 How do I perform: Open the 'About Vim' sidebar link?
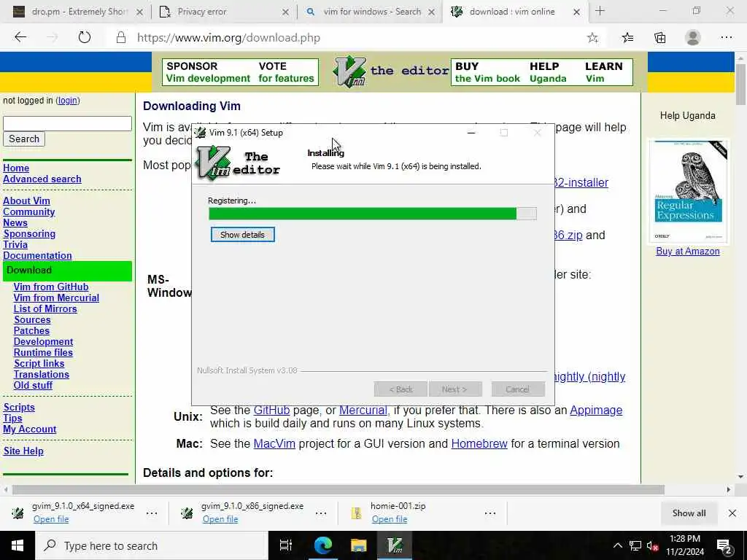click(26, 201)
